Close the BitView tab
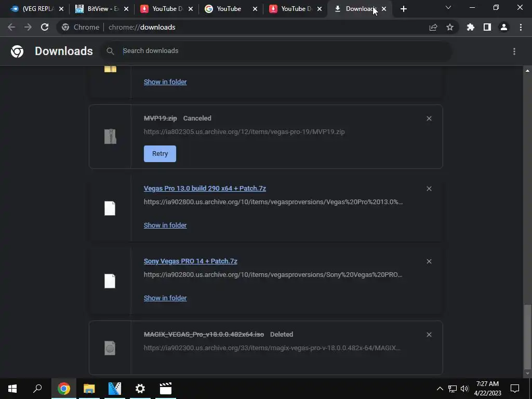Viewport: 532px width, 399px height. pos(126,9)
